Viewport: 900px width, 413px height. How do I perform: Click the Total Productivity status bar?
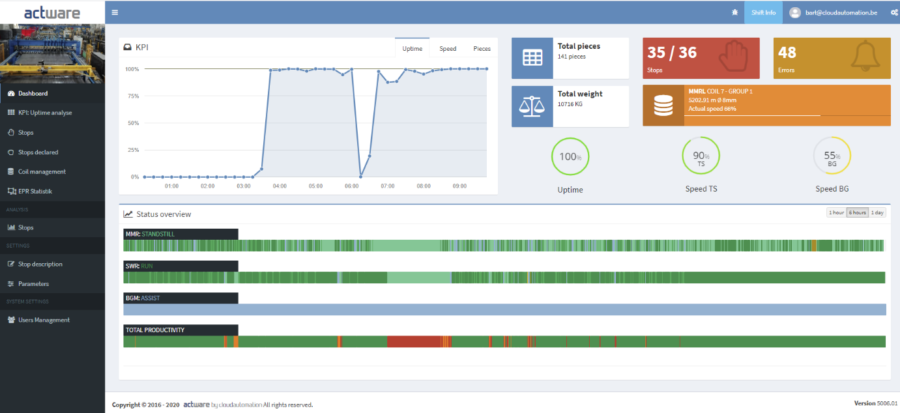[x=504, y=342]
